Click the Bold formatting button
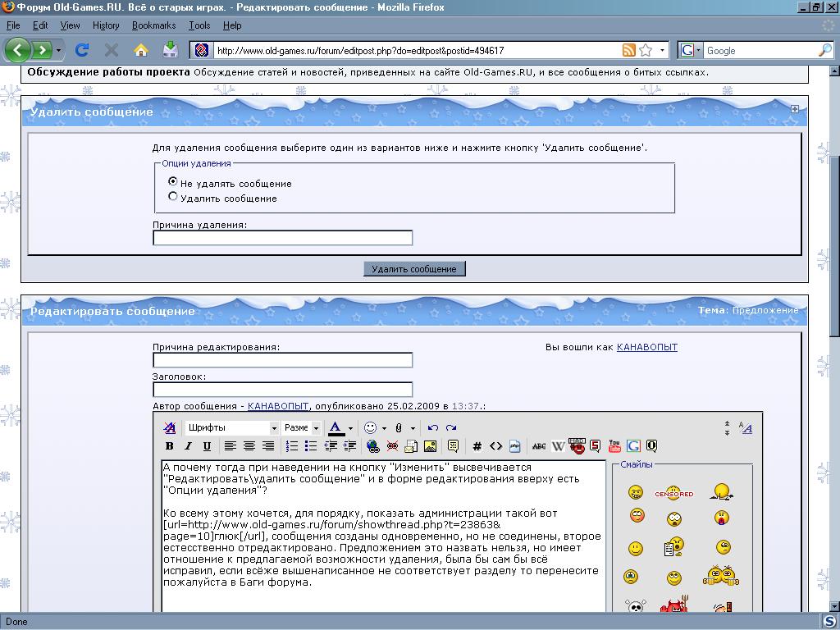This screenshot has height=630, width=840. point(170,446)
